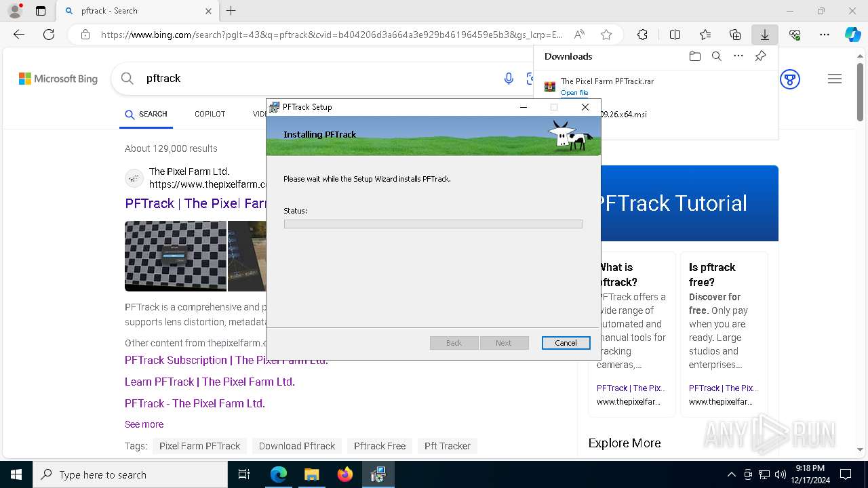Image resolution: width=868 pixels, height=488 pixels.
Task: Open Bing Rewards icon
Action: point(789,79)
